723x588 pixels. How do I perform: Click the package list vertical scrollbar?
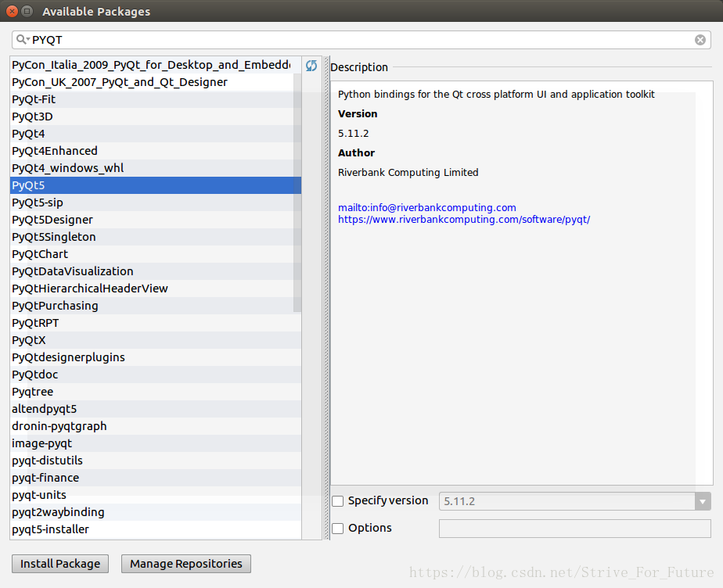coord(297,192)
